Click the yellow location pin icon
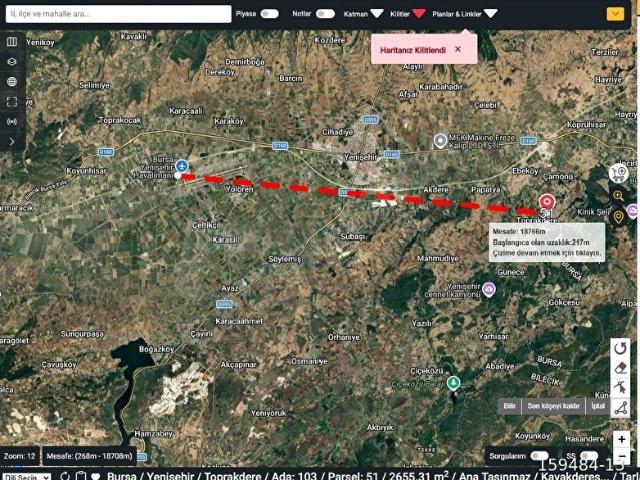Screen dimensions: 640x480 (x=619, y=217)
